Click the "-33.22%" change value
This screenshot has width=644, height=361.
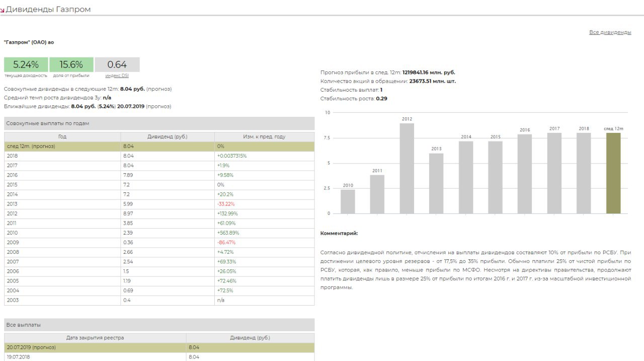(226, 204)
